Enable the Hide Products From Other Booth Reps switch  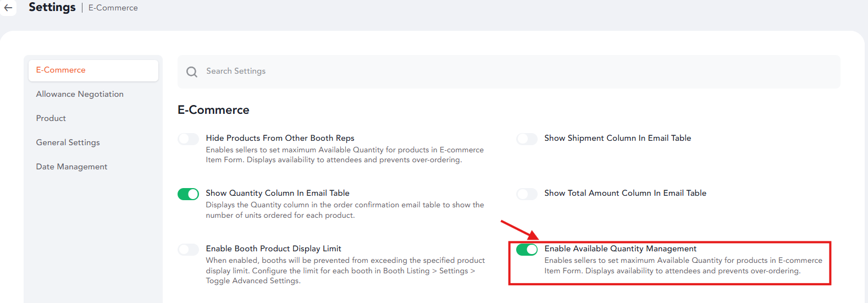pos(188,139)
